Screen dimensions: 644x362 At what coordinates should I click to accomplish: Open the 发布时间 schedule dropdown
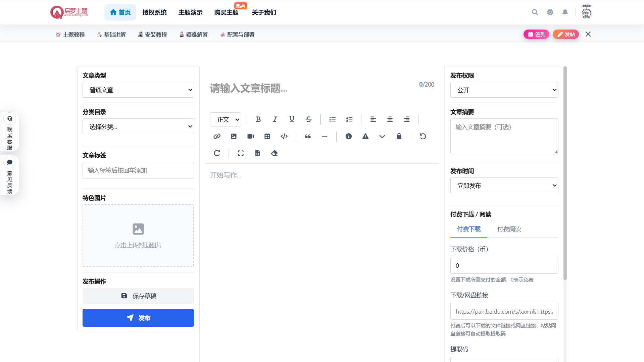504,186
